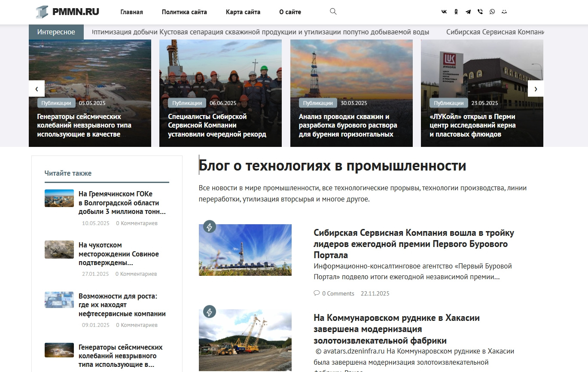Open sidebar article Возможности для роста
Image resolution: width=588 pixels, height=372 pixels.
(x=122, y=305)
